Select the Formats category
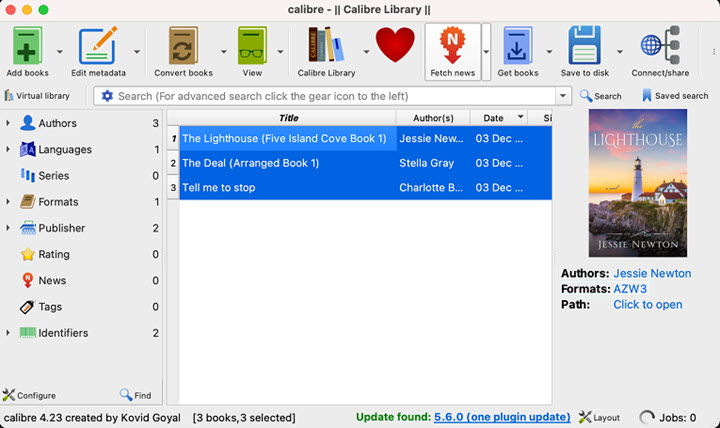This screenshot has height=428, width=720. point(58,202)
